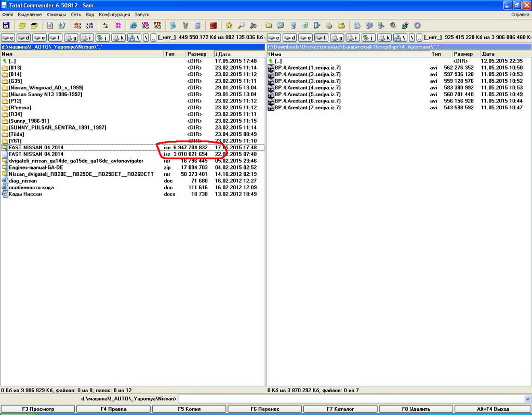Launch the Internet Explorer toolbar icon
Image resolution: width=532 pixels, height=415 pixels.
click(134, 25)
